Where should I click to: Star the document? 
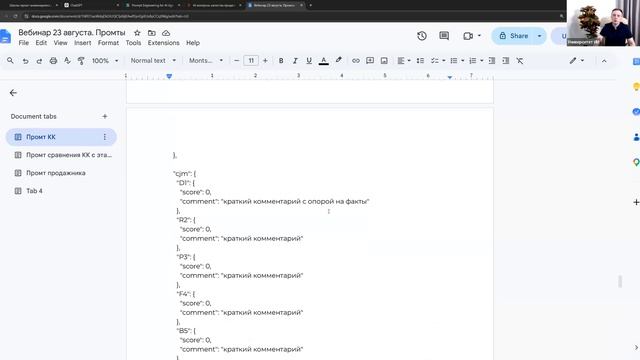tap(137, 33)
